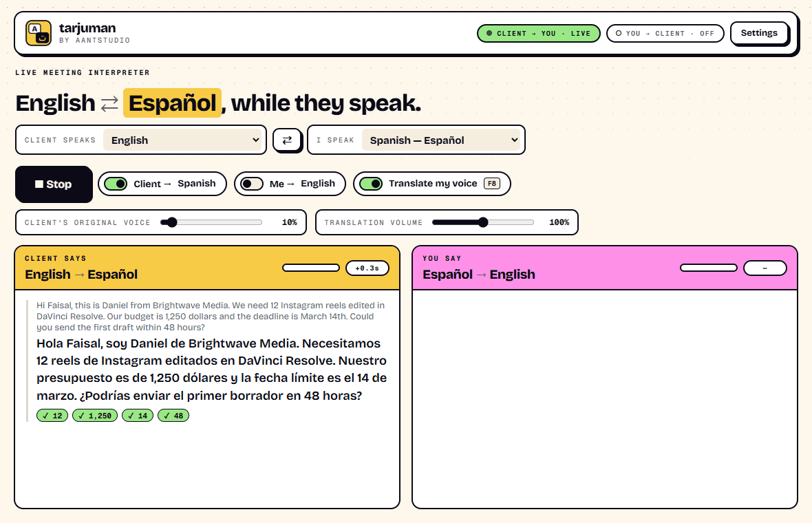Click the English → Español panel title
The height and width of the screenshot is (523, 812).
[81, 275]
